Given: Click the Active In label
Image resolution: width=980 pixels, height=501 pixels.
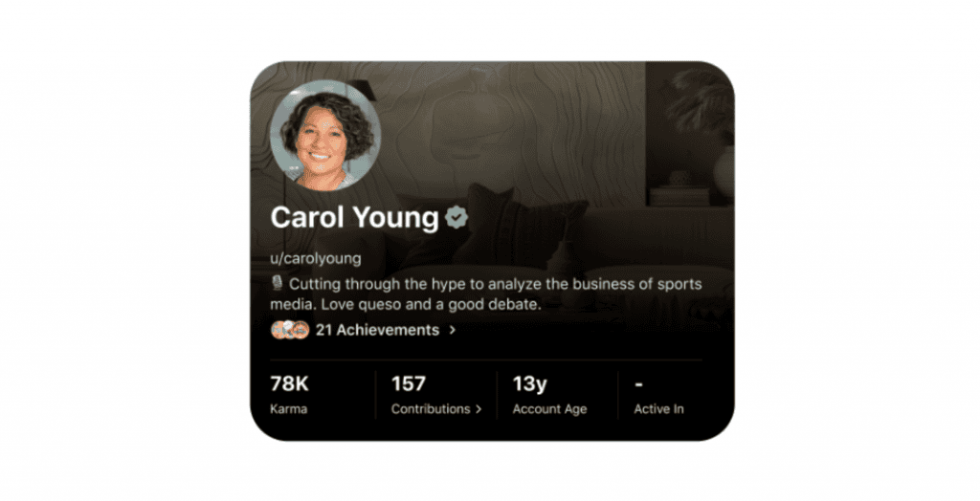Looking at the screenshot, I should point(658,409).
